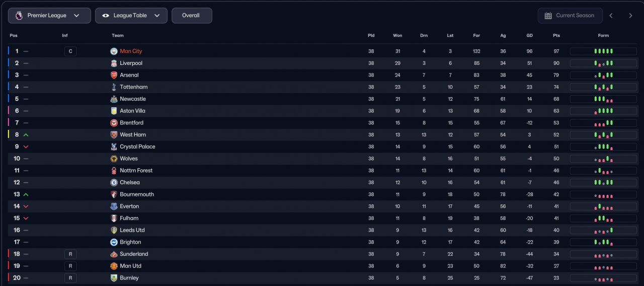Open the Premier League competition dropdown
This screenshot has width=644, height=286.
49,16
